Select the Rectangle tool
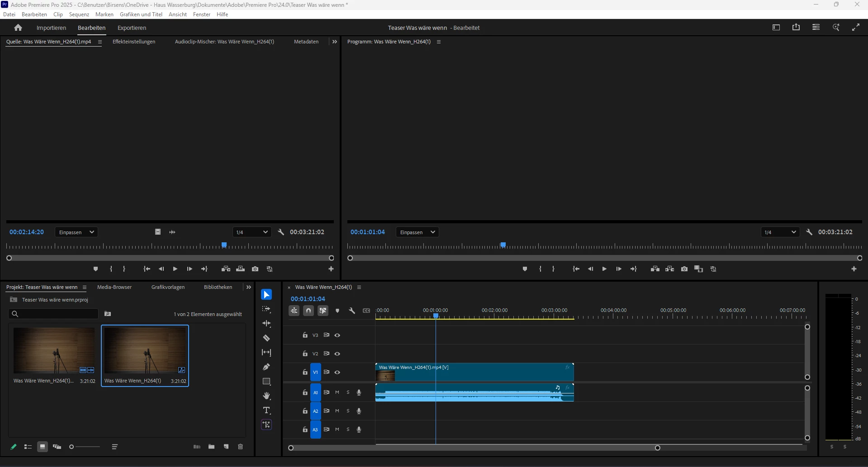Viewport: 868px width, 467px height. click(x=266, y=382)
